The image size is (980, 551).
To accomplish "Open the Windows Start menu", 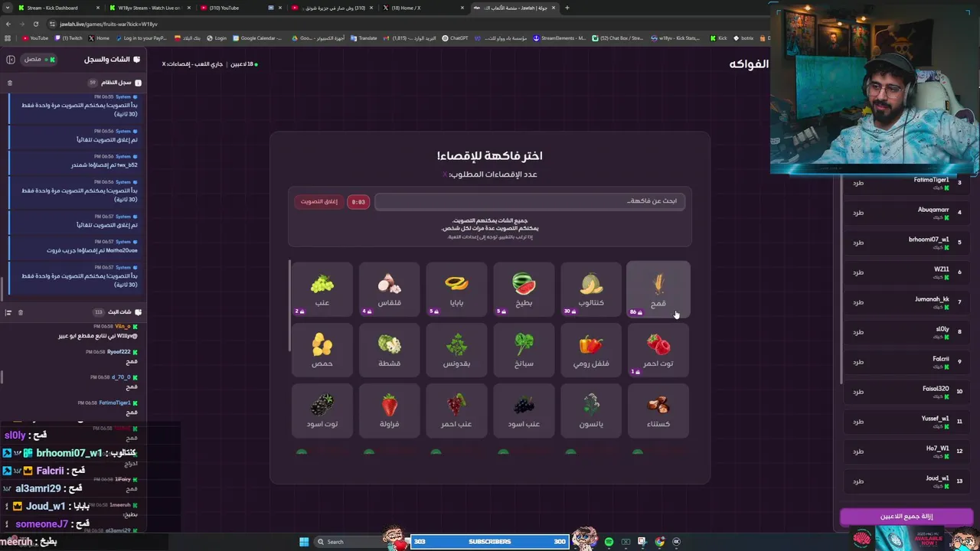I will click(x=304, y=542).
